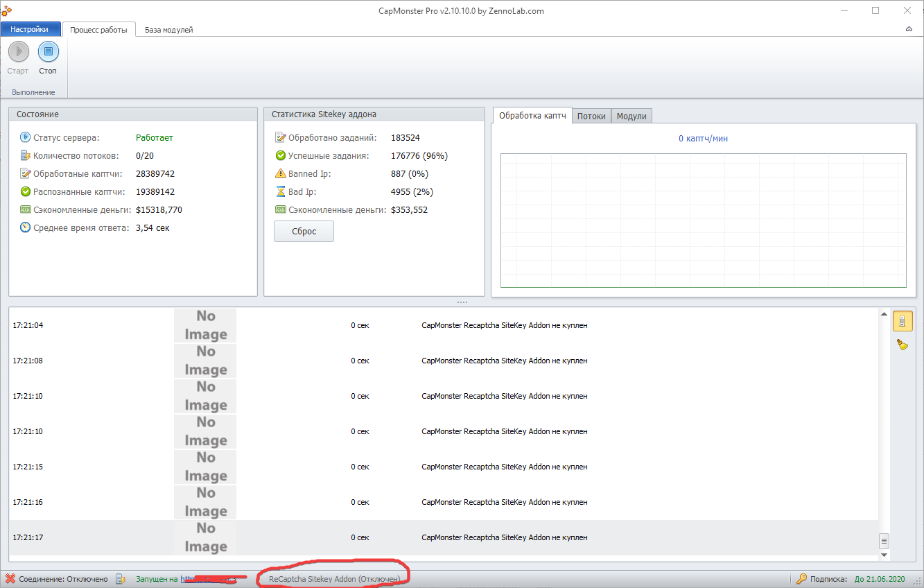The height and width of the screenshot is (588, 924).
Task: Click the Соединение: Отключено status
Action: pyautogui.click(x=64, y=578)
